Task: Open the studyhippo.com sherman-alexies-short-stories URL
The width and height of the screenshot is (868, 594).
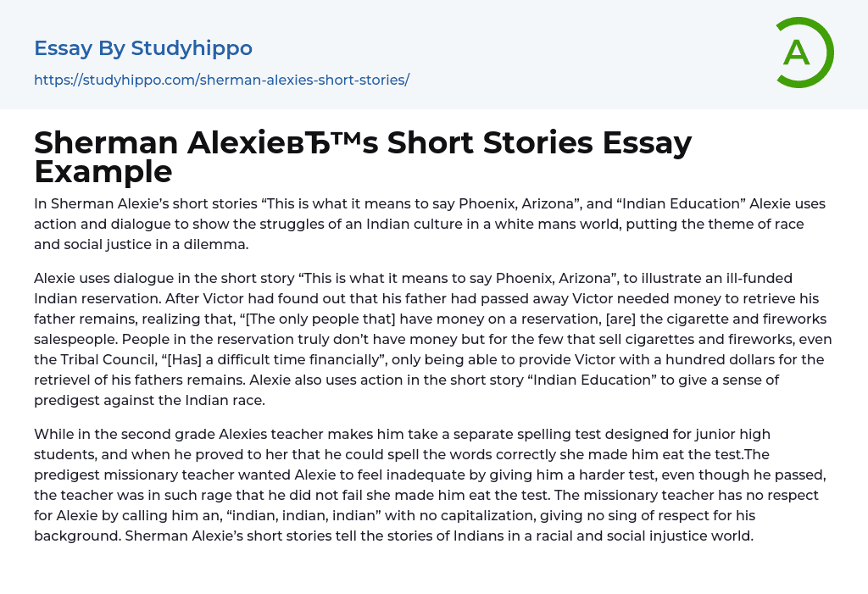Action: pos(221,80)
